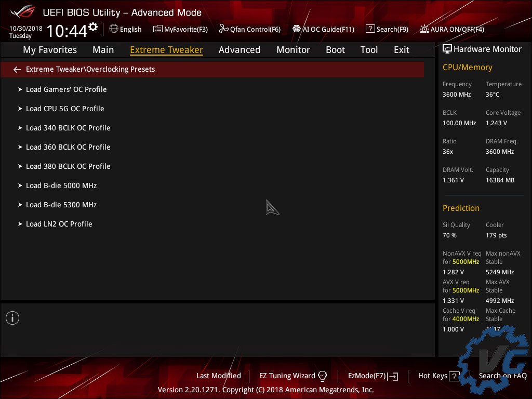This screenshot has width=532, height=399.
Task: Expand arrow beside Load CPU 5G OC Profile
Action: coord(20,109)
